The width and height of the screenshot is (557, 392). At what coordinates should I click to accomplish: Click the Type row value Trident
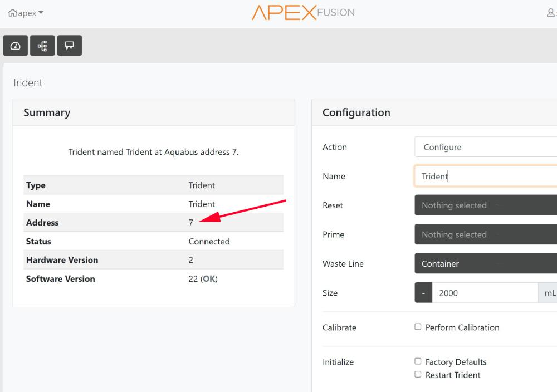pyautogui.click(x=202, y=185)
